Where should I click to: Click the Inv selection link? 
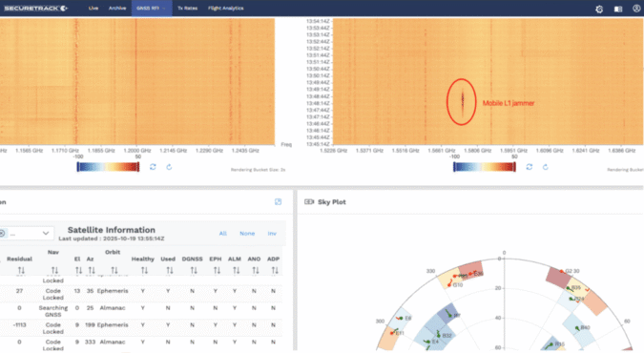click(272, 234)
